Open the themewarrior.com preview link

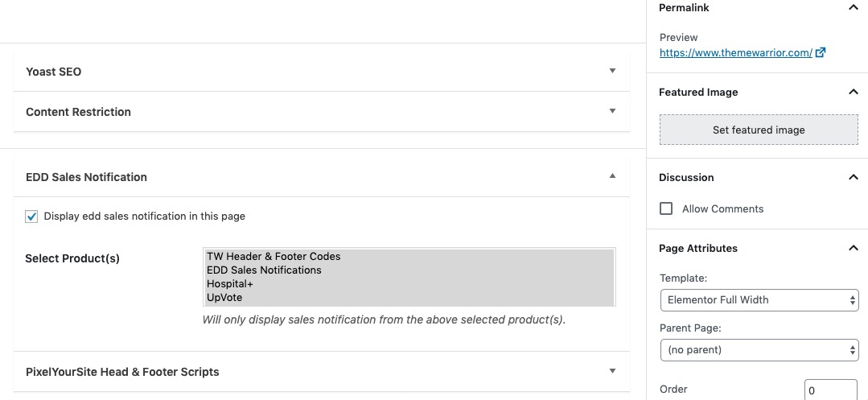click(736, 53)
